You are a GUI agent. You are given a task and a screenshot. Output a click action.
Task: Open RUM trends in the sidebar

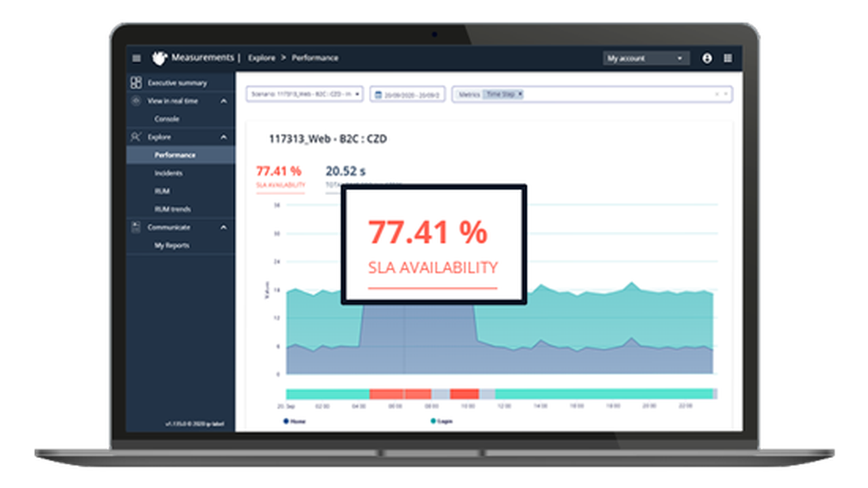[172, 209]
